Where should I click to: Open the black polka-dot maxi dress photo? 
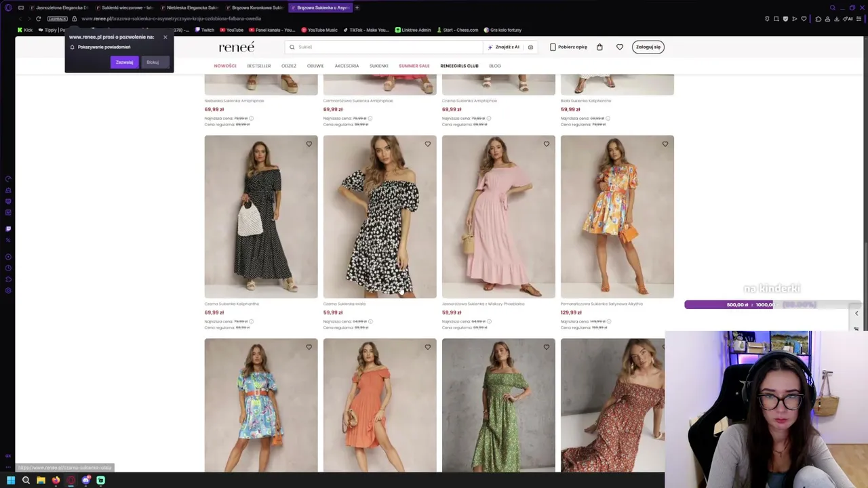point(261,217)
